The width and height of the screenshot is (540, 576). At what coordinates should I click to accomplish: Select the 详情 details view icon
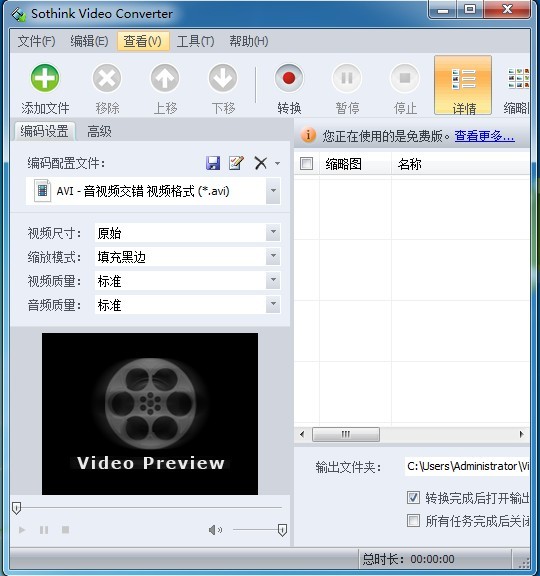point(463,86)
